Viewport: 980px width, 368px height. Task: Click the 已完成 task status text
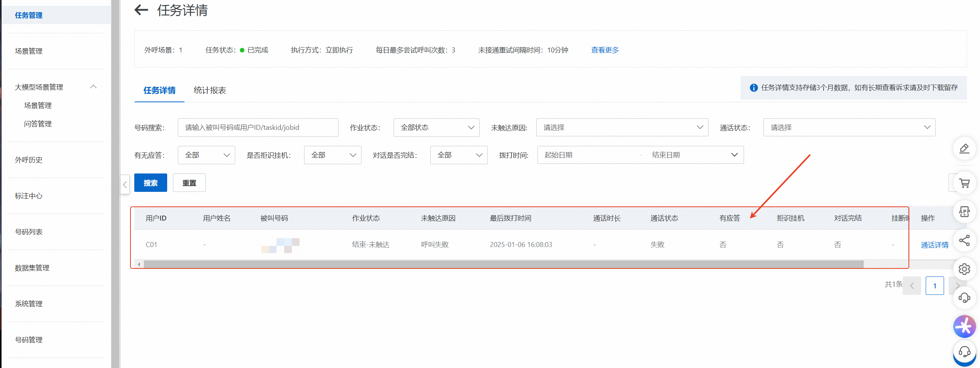258,50
